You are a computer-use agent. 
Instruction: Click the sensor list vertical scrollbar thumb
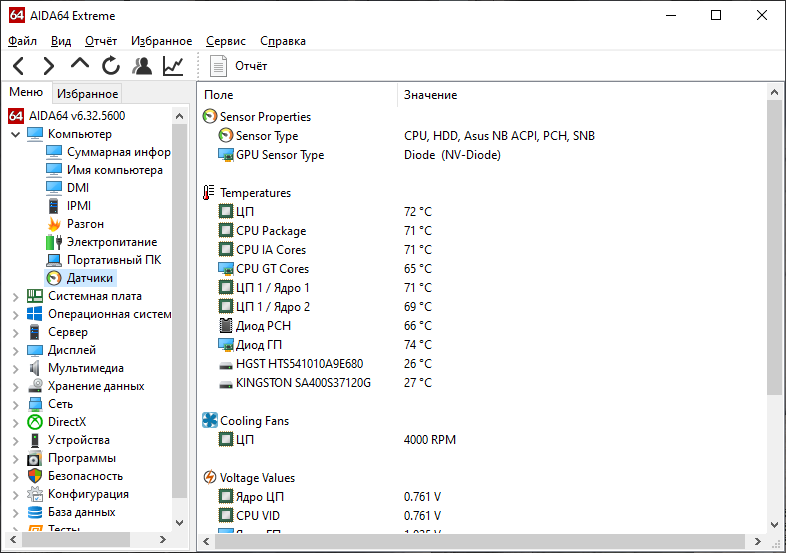pos(774,247)
